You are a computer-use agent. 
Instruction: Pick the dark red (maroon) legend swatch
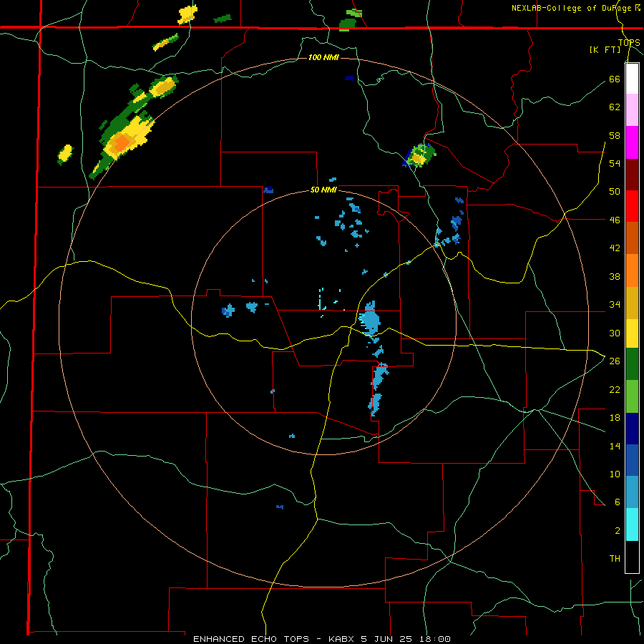pos(632,175)
